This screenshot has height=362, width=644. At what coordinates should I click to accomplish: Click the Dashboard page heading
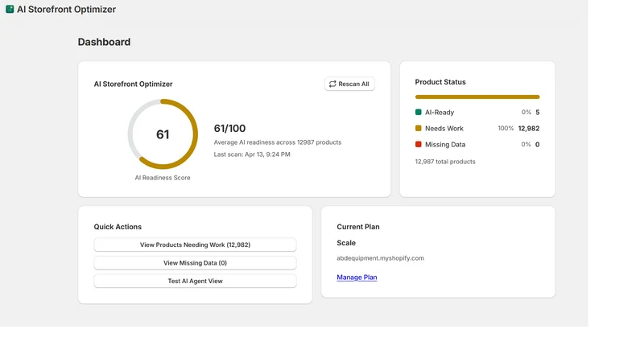click(x=105, y=42)
